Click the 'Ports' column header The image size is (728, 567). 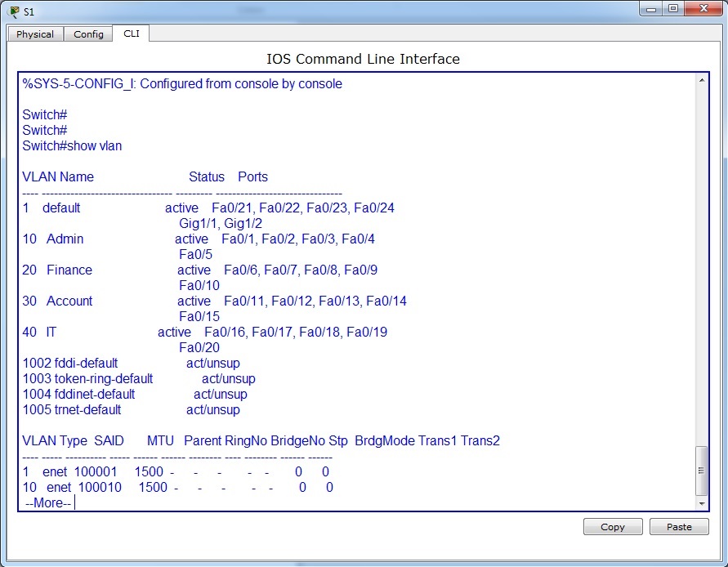click(x=253, y=177)
